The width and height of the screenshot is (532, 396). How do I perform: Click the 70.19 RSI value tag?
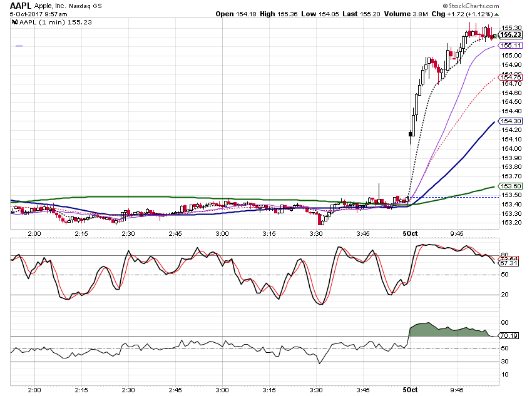(509, 336)
